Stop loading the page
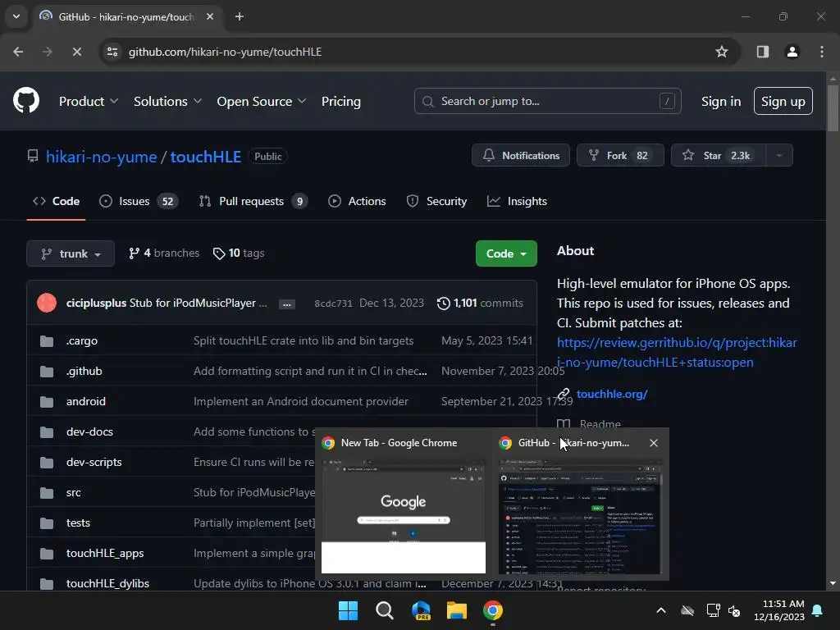Image resolution: width=840 pixels, height=630 pixels. coord(76,52)
